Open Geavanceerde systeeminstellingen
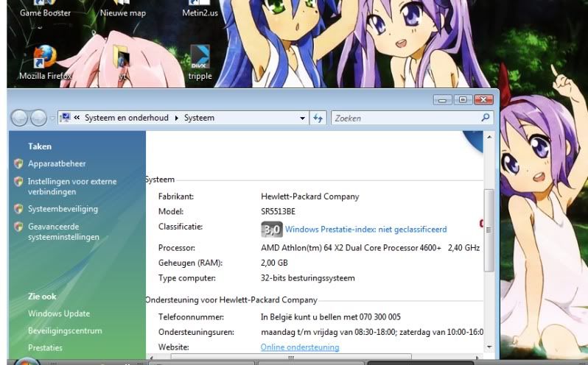This screenshot has width=588, height=365. click(63, 232)
